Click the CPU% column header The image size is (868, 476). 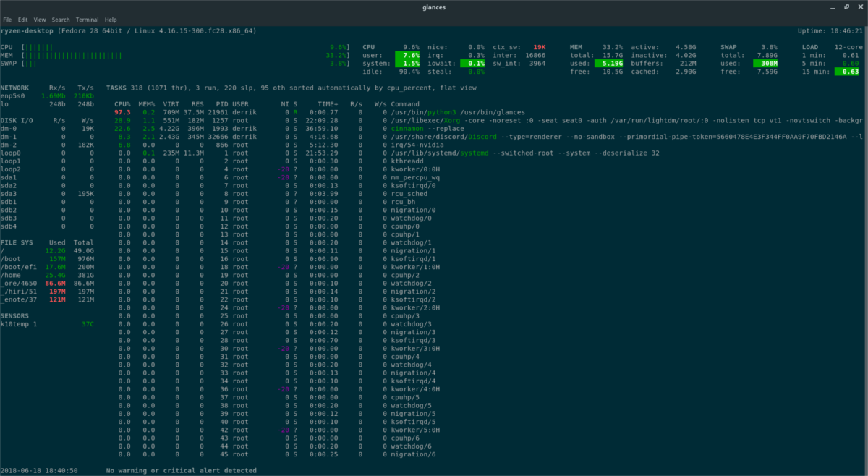pos(122,104)
